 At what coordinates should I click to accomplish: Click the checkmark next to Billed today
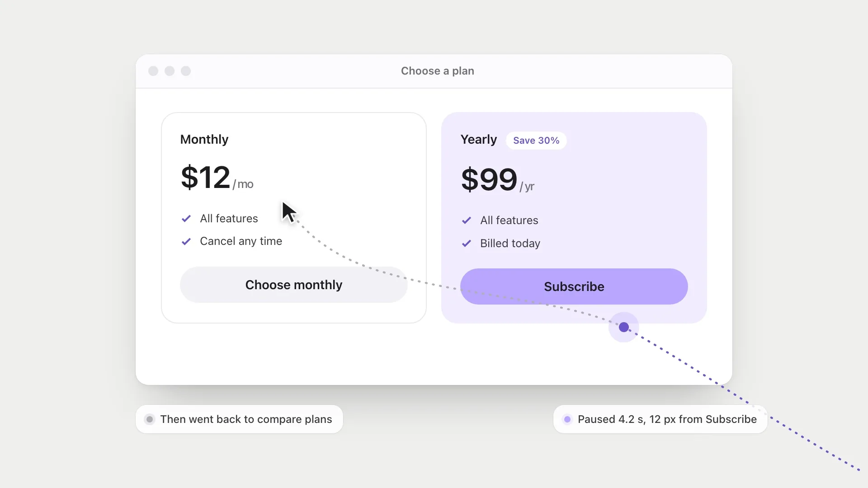coord(467,244)
